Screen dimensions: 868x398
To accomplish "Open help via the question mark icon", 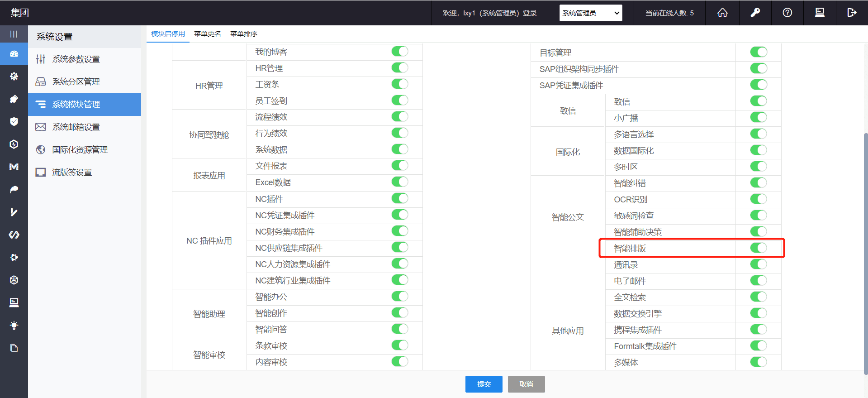I will [787, 13].
